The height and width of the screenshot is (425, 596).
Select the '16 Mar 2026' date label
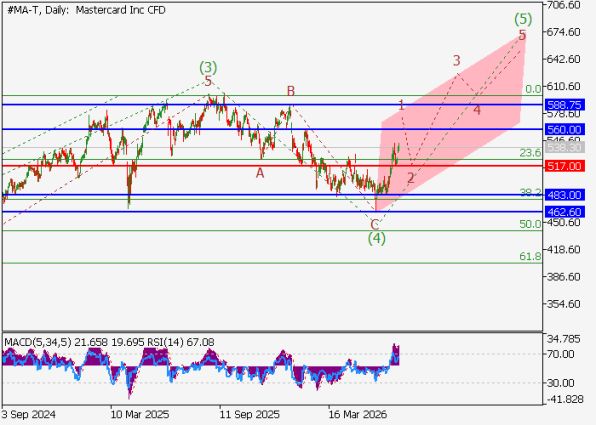[x=358, y=414]
